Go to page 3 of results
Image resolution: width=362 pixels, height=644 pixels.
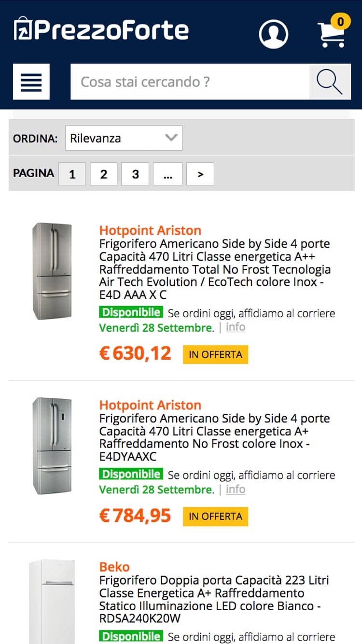pos(135,174)
